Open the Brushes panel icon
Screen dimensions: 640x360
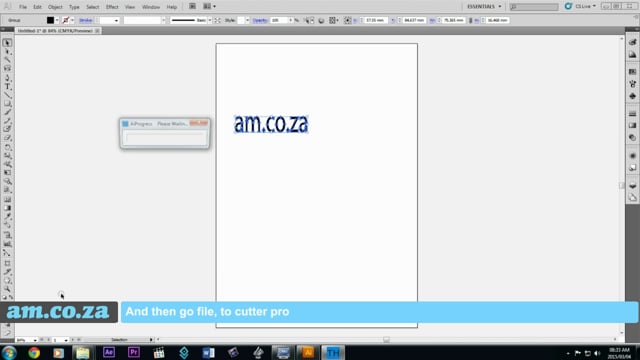pyautogui.click(x=632, y=84)
